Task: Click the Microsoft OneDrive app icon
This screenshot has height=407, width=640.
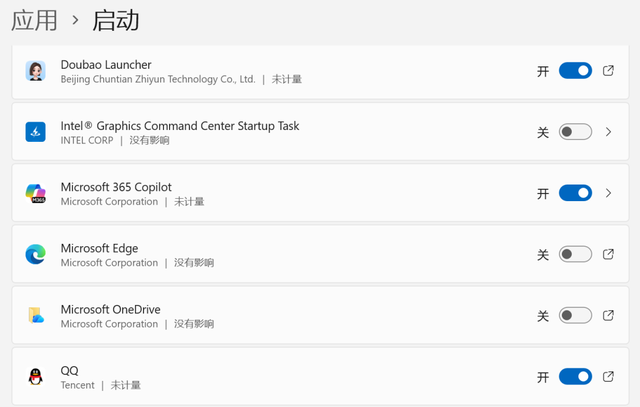Action: click(36, 316)
